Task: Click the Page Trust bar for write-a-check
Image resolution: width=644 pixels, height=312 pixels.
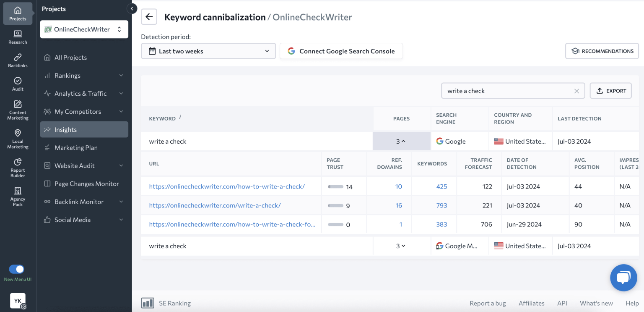Action: pos(335,205)
